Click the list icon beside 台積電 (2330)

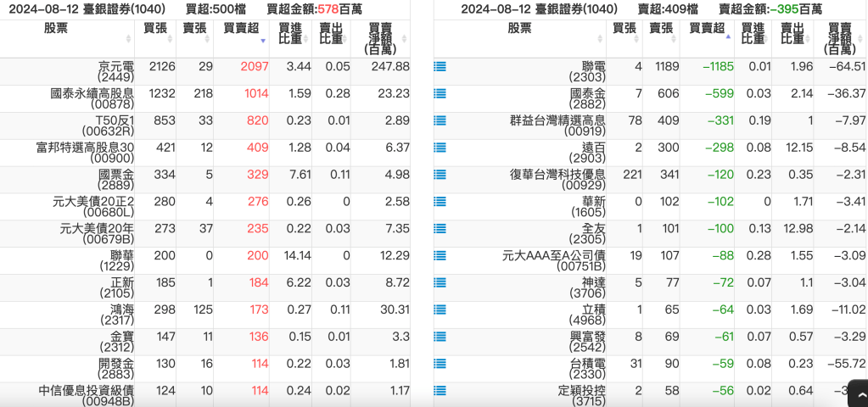pyautogui.click(x=440, y=364)
